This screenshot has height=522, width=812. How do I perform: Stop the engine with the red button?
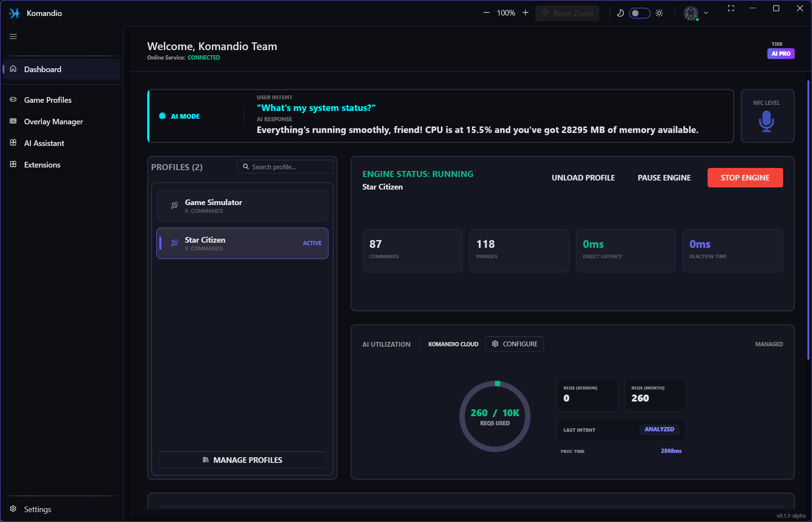[x=745, y=178]
